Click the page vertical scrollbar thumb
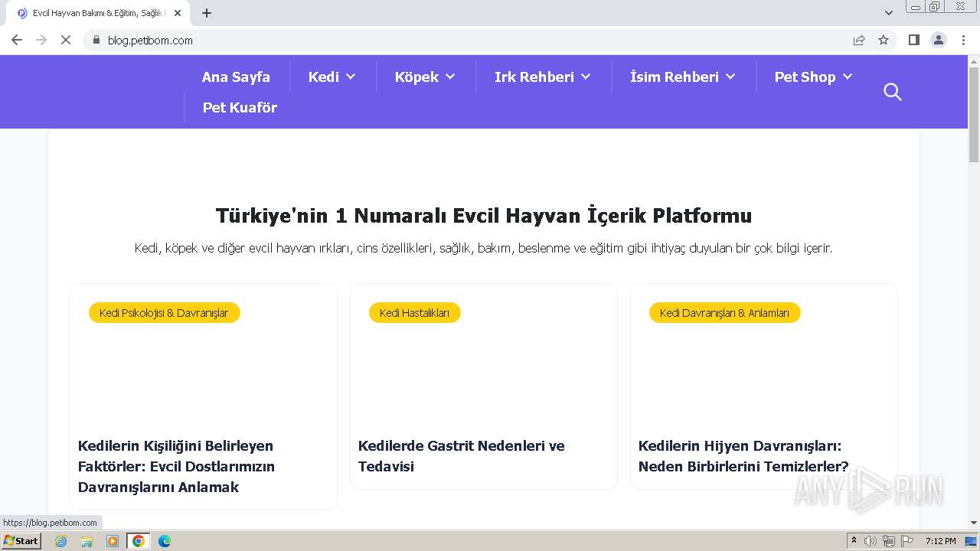The width and height of the screenshot is (980, 551). coord(974,115)
